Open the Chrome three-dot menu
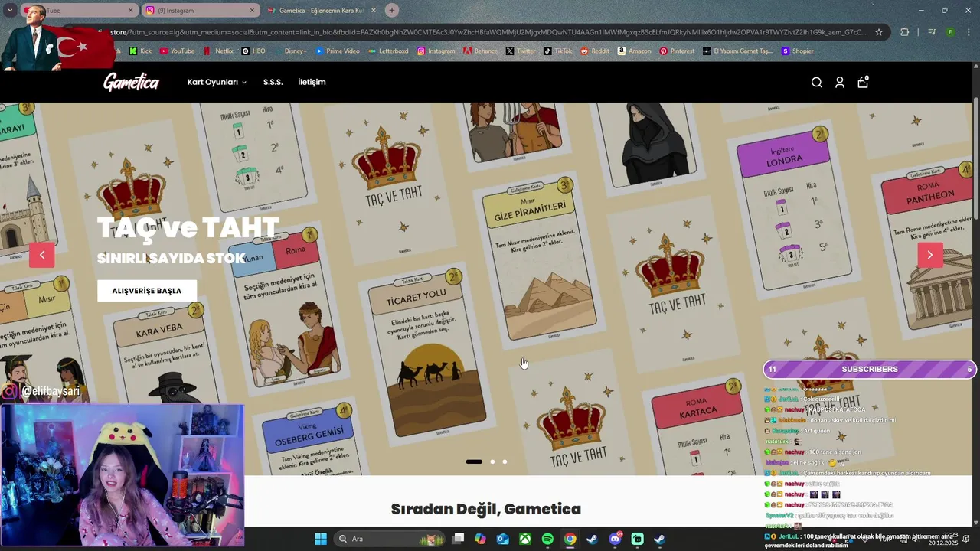The height and width of the screenshot is (551, 980). [968, 32]
